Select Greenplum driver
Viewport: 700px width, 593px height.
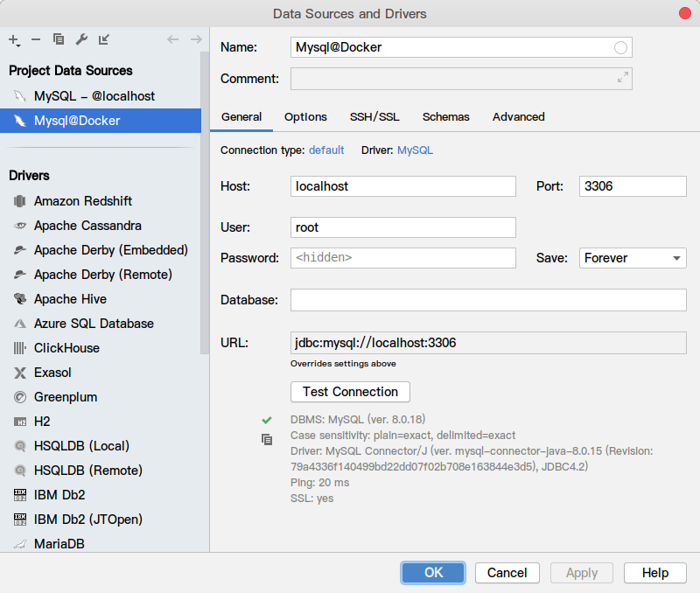[x=101, y=397]
